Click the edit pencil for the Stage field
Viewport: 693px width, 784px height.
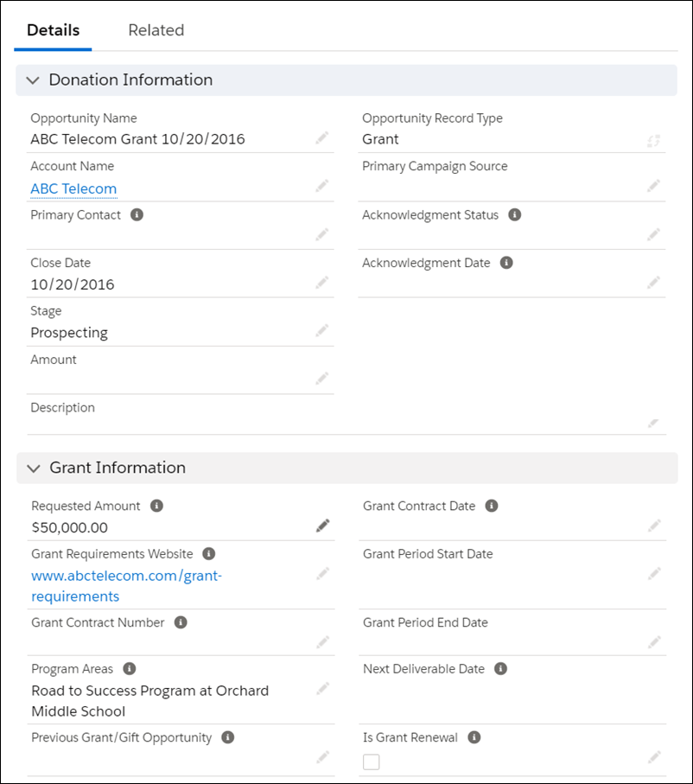tap(322, 330)
